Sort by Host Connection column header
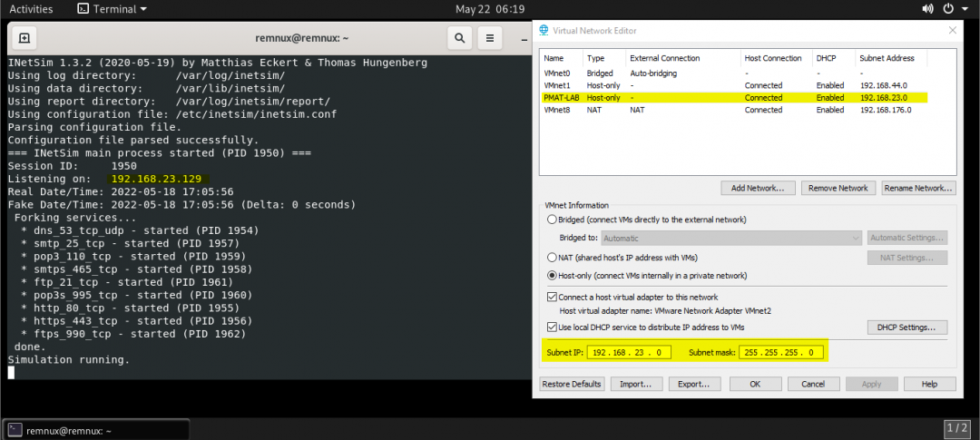 (777, 58)
